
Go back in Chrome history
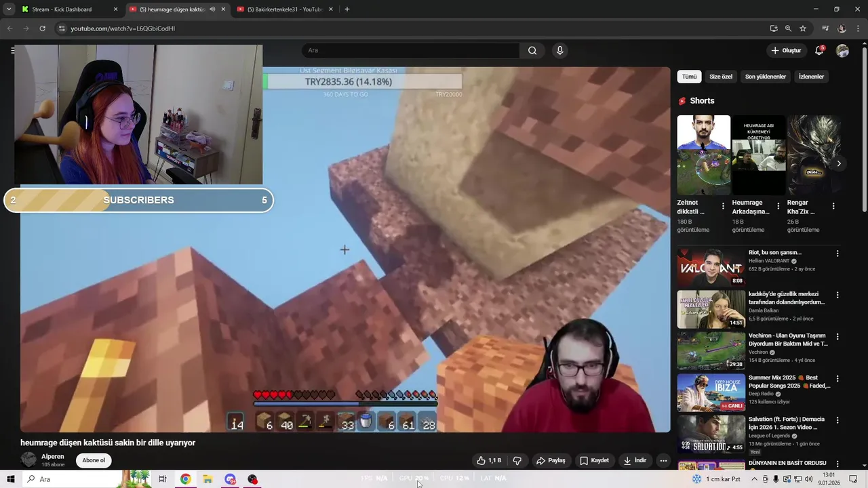(9, 28)
